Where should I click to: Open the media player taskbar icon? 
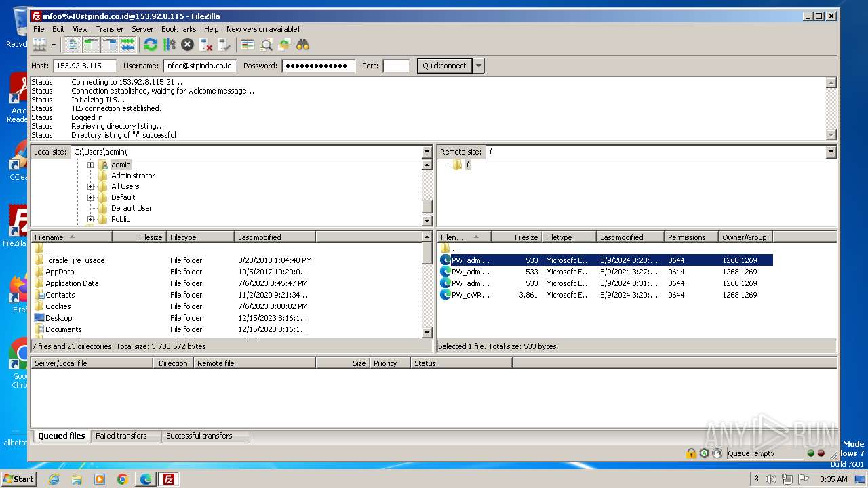(x=100, y=479)
